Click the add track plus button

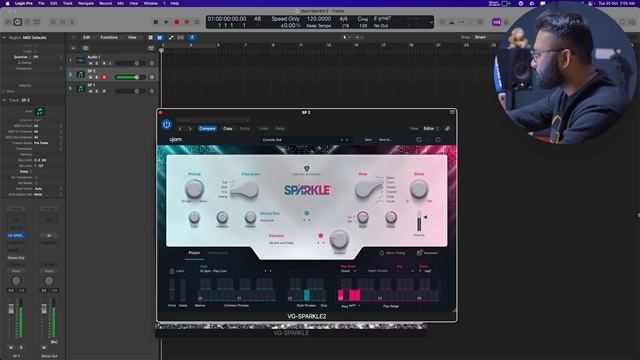[x=73, y=48]
